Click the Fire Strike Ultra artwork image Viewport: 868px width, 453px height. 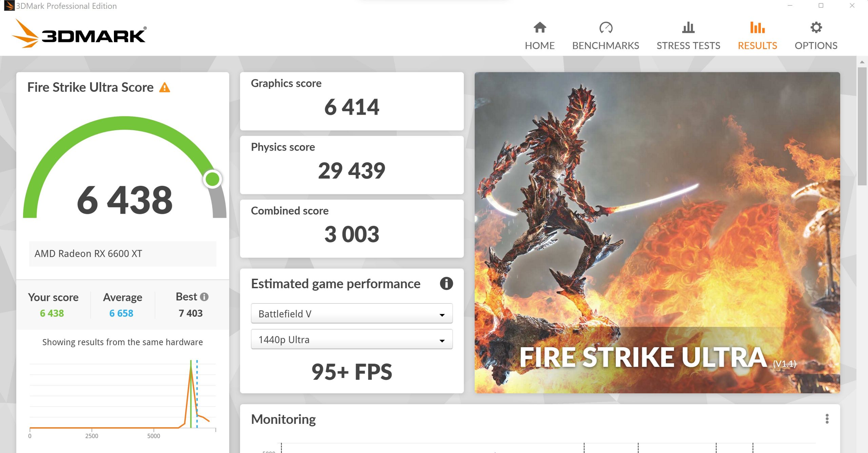tap(657, 233)
